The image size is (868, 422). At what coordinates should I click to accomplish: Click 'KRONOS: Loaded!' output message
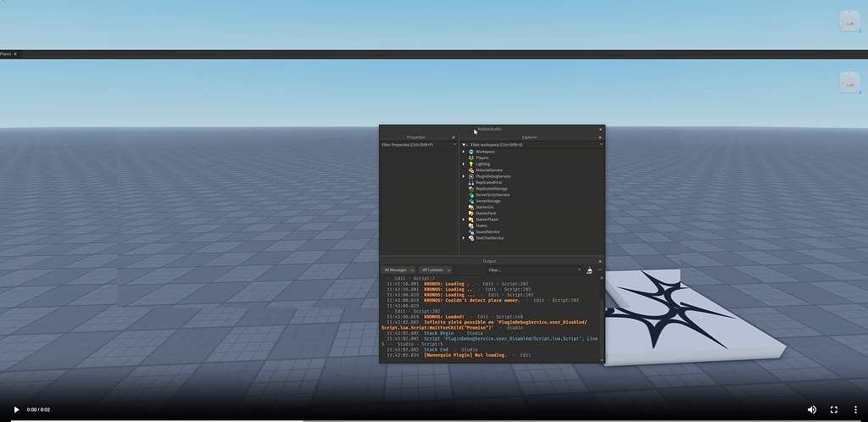click(x=444, y=317)
